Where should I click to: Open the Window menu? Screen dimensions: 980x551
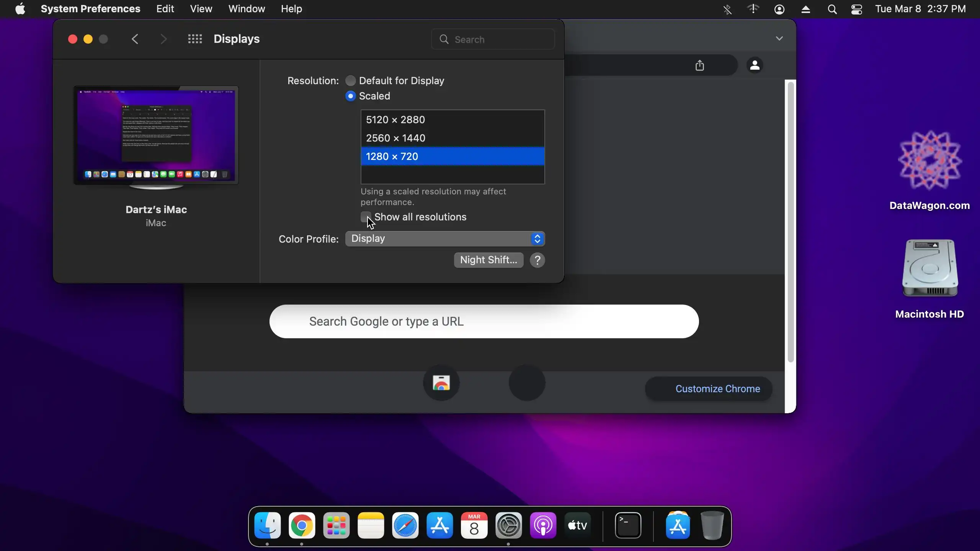point(247,9)
